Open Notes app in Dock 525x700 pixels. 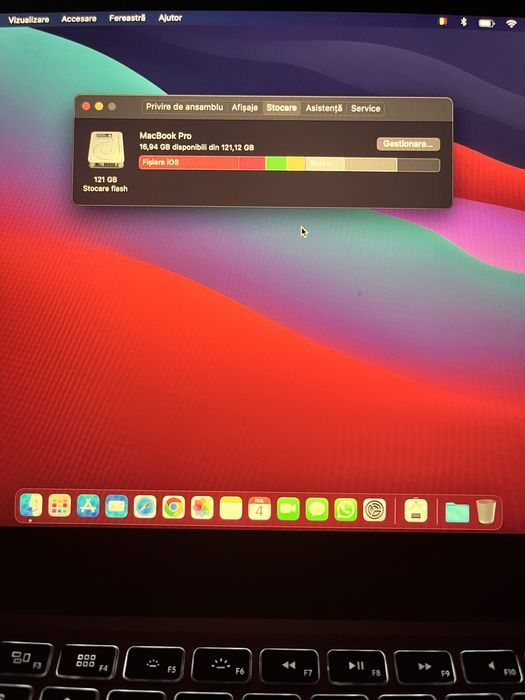[231, 508]
